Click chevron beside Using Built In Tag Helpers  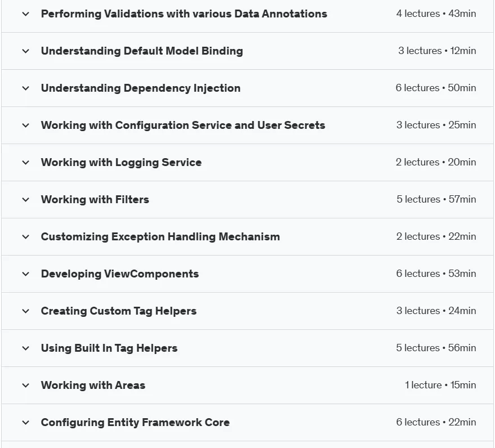[x=25, y=348]
